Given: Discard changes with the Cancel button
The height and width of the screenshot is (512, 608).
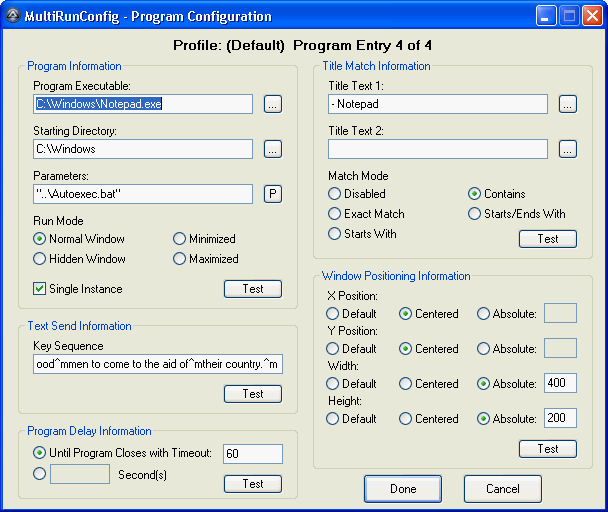Looking at the screenshot, I should pyautogui.click(x=503, y=489).
